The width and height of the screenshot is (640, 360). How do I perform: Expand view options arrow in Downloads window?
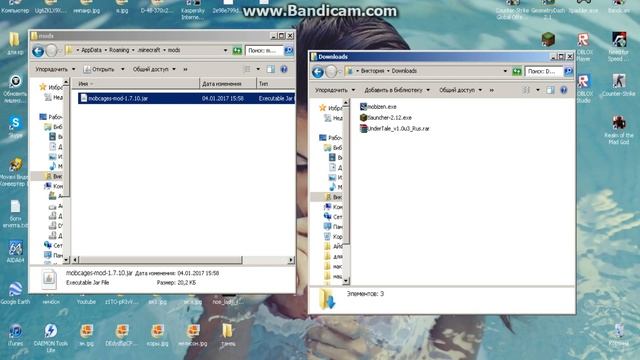[x=538, y=90]
